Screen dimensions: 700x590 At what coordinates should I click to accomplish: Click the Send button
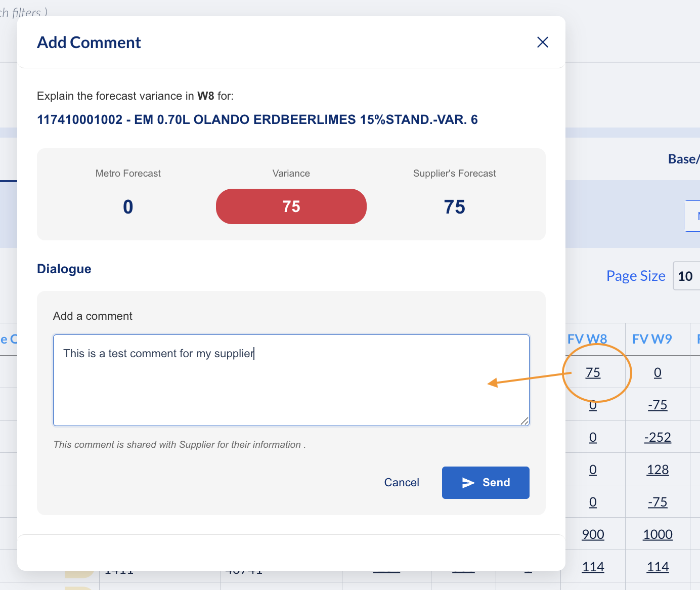tap(486, 483)
